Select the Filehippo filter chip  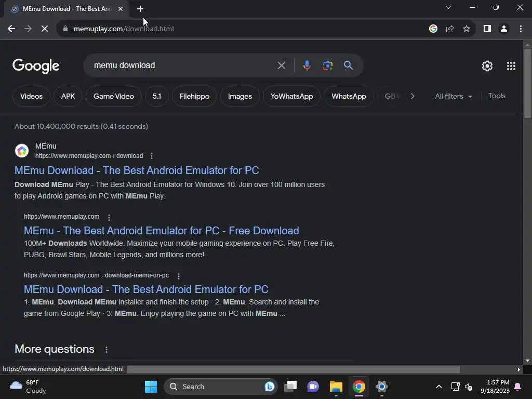click(194, 96)
